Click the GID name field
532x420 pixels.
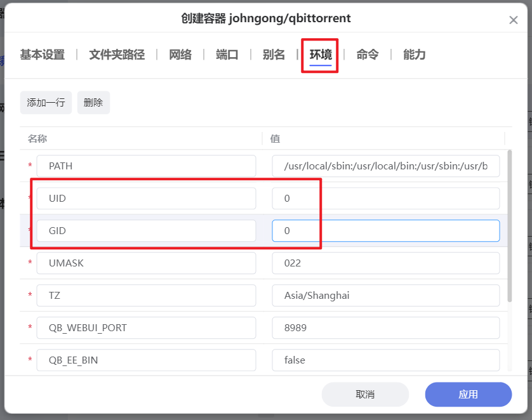146,230
